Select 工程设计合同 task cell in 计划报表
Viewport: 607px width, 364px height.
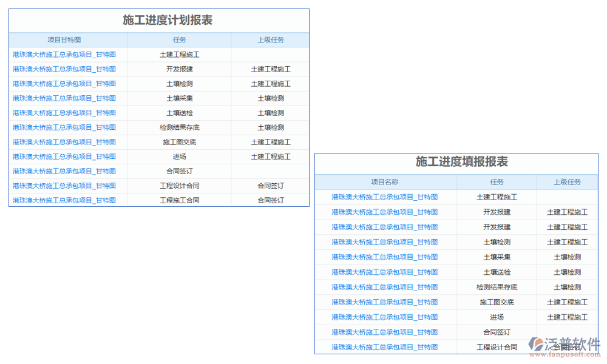(x=179, y=186)
